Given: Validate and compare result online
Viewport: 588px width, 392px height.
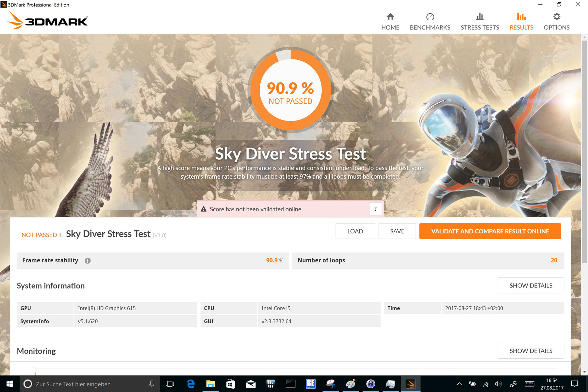Looking at the screenshot, I should (x=490, y=231).
